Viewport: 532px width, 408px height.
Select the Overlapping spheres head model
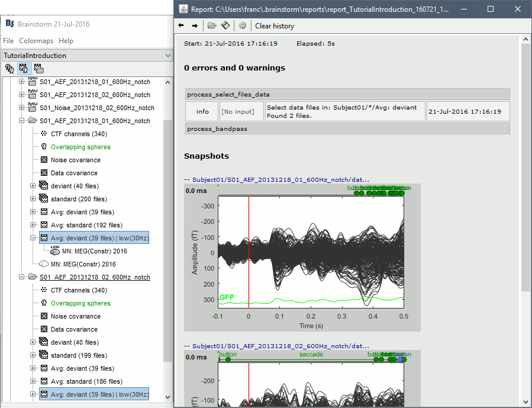click(80, 147)
